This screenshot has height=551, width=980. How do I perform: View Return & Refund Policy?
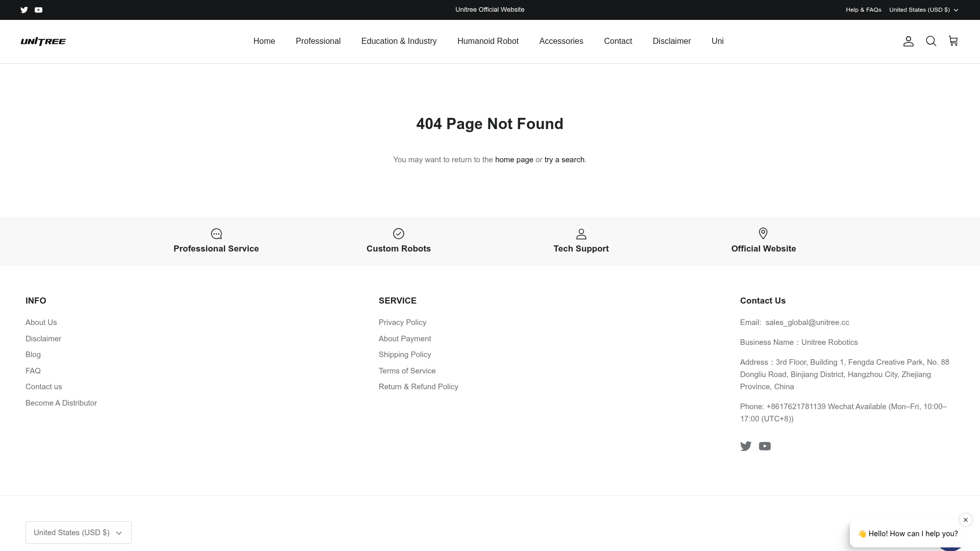pos(418,387)
